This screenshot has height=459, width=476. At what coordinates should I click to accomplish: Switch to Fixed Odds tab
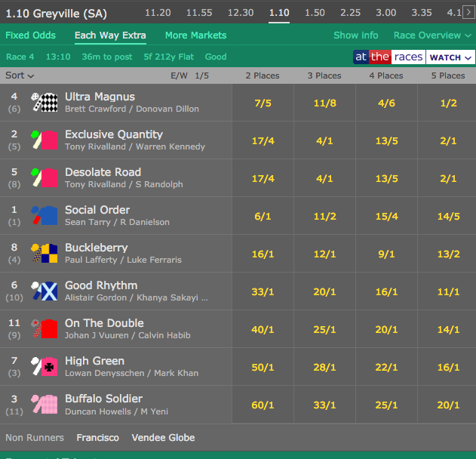(x=32, y=35)
